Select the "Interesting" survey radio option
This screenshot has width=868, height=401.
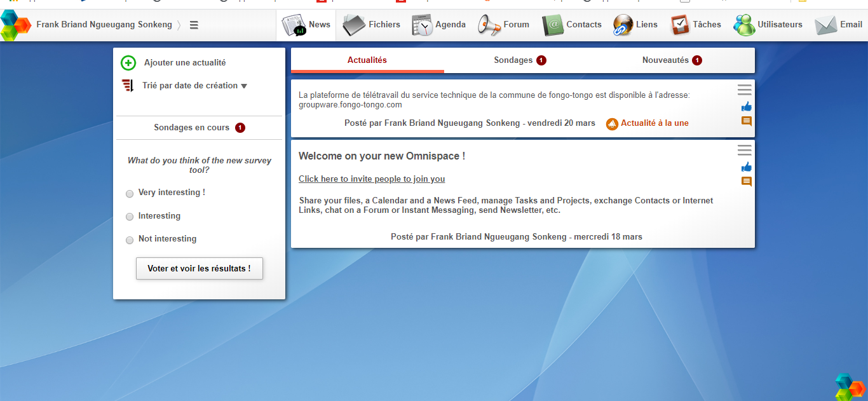[130, 217]
